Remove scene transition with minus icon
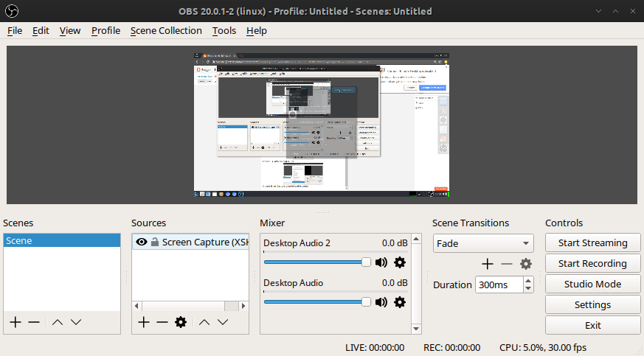Image resolution: width=644 pixels, height=356 pixels. pos(506,264)
